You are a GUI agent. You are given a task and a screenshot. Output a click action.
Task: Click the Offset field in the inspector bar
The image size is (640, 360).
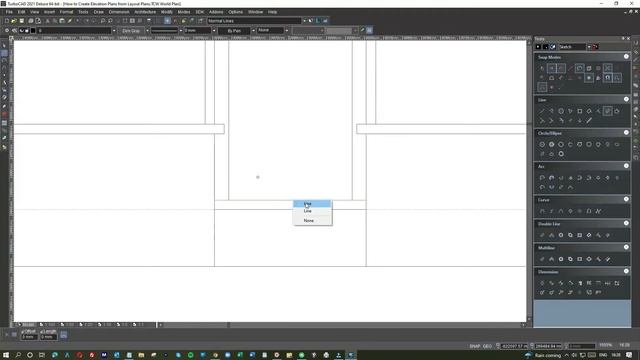coord(29,337)
